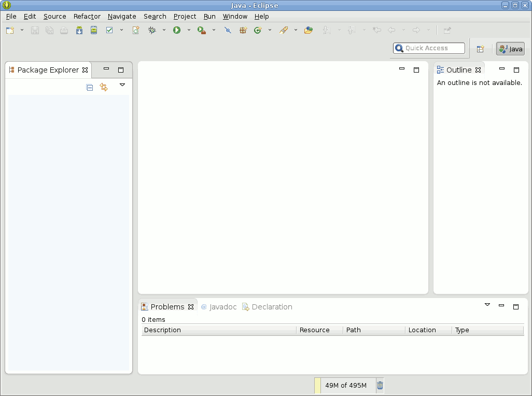Toggle Link with Editor in Package Explorer
Viewport: 532px width, 396px height.
click(104, 87)
